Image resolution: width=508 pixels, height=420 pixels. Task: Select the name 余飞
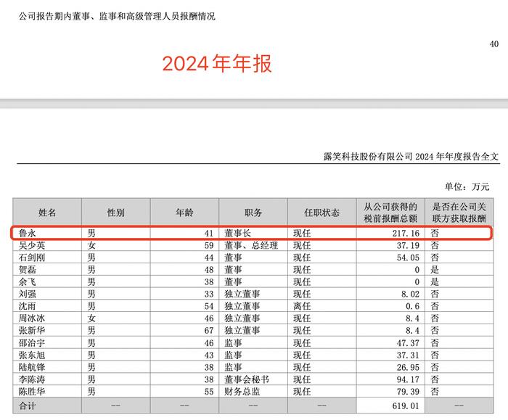click(x=28, y=282)
